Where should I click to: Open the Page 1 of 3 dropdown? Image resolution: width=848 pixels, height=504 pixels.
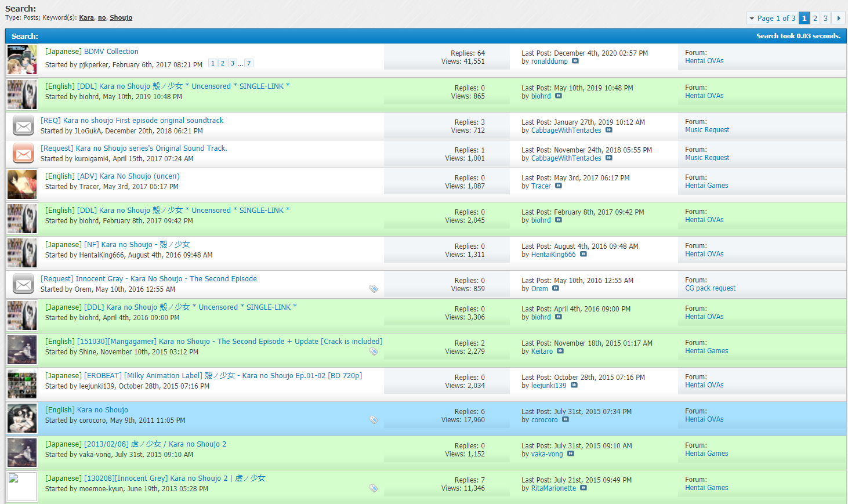(772, 18)
